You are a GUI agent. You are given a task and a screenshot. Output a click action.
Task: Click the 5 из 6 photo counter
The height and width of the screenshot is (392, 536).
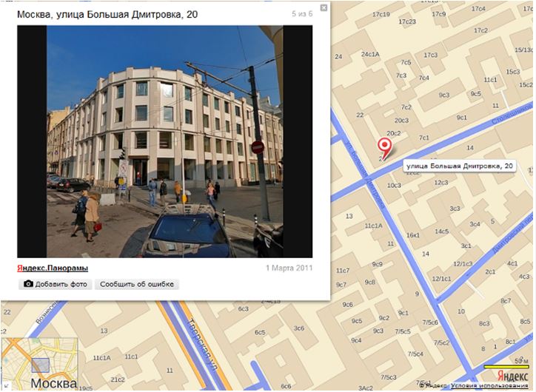pyautogui.click(x=304, y=14)
